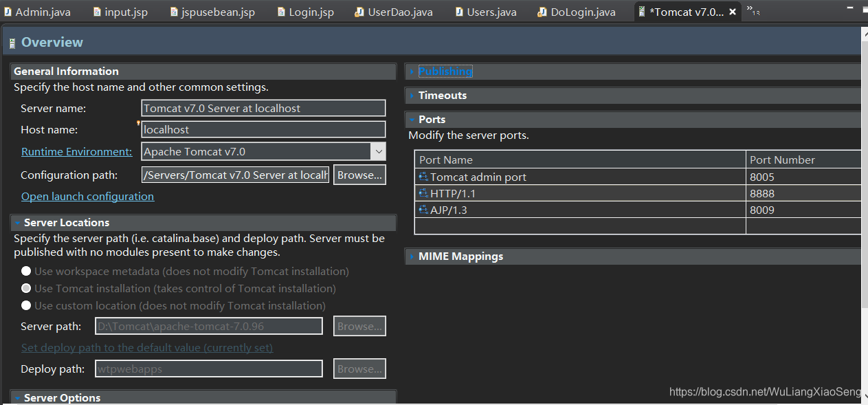The image size is (868, 405).
Task: Click the input.jsp file icon
Action: [x=98, y=12]
